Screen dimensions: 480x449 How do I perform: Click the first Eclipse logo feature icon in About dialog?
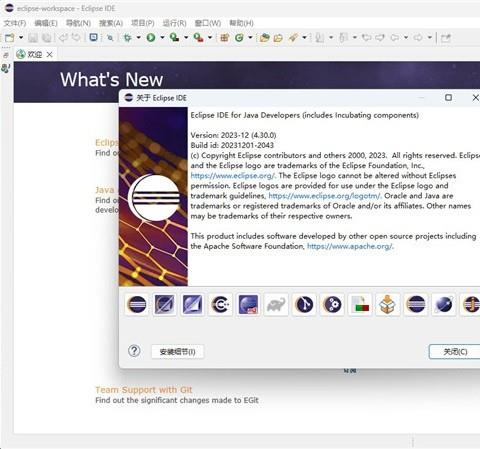[137, 304]
